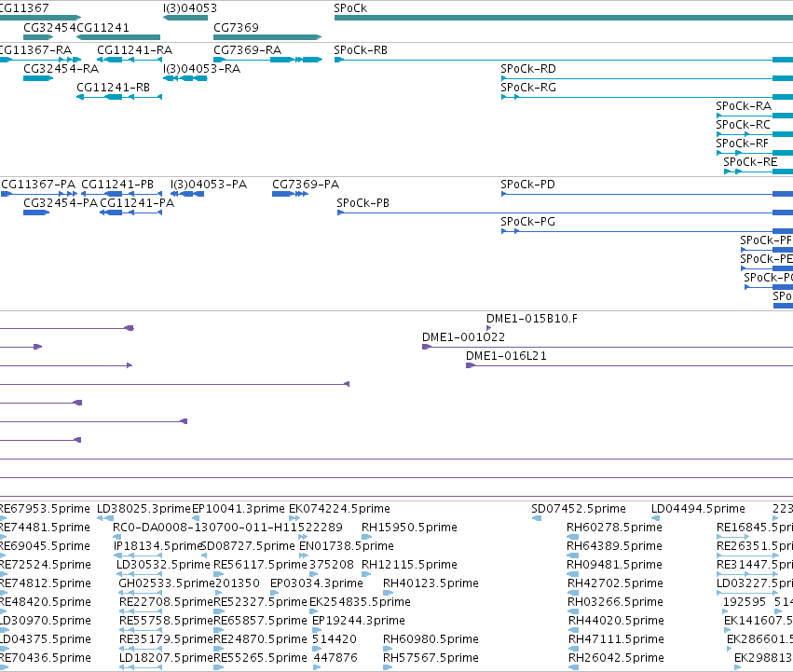
Task: Select EST EP03034.3prime label
Action: [317, 584]
